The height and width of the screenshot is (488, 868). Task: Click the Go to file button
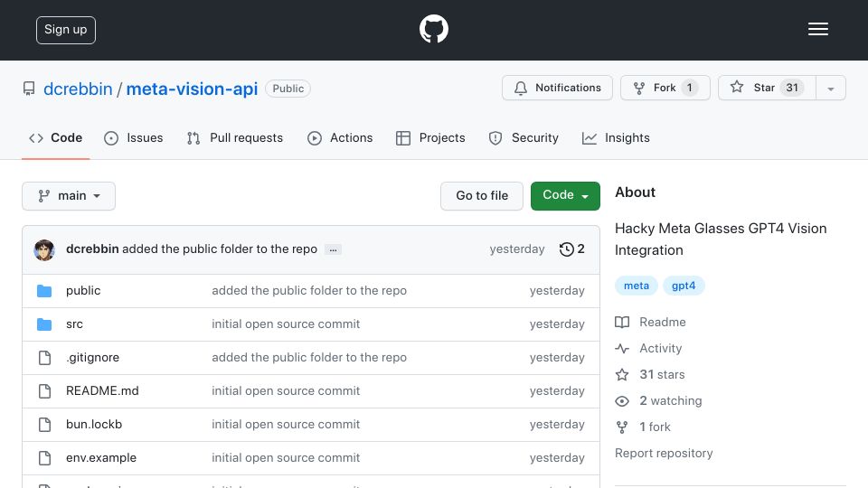(x=482, y=196)
